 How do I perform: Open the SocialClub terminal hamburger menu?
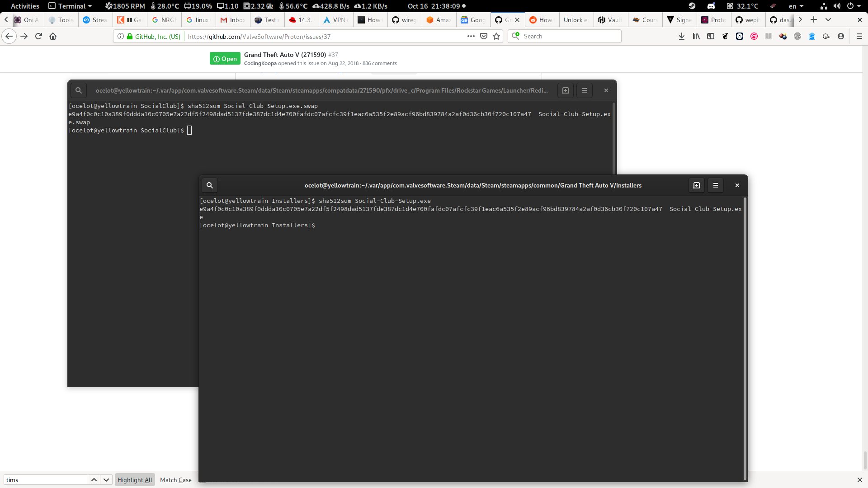tap(585, 90)
